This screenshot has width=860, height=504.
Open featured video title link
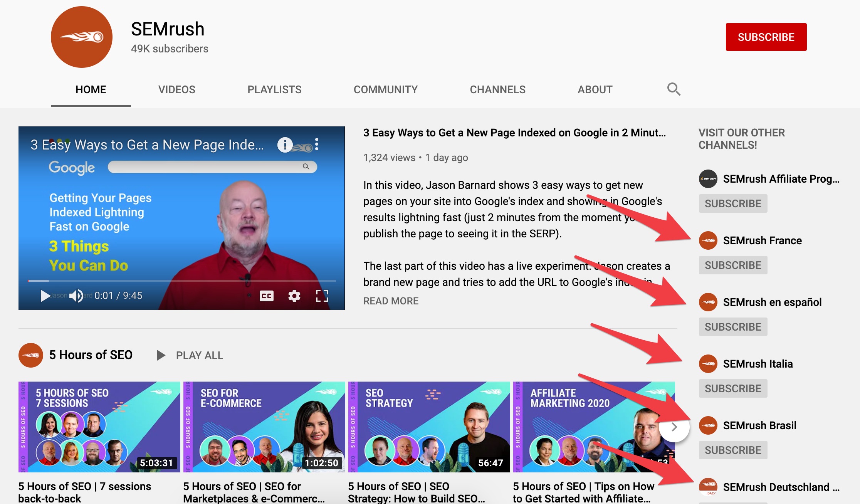[514, 133]
